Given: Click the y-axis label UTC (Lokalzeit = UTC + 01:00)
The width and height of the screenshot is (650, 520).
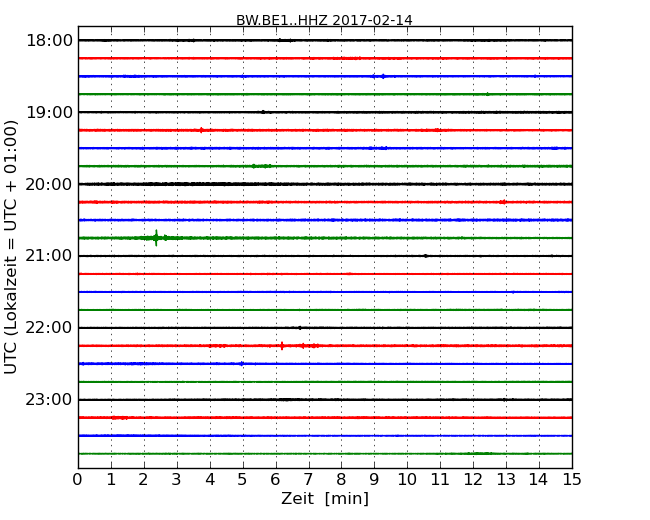Looking at the screenshot, I should click(x=11, y=248).
